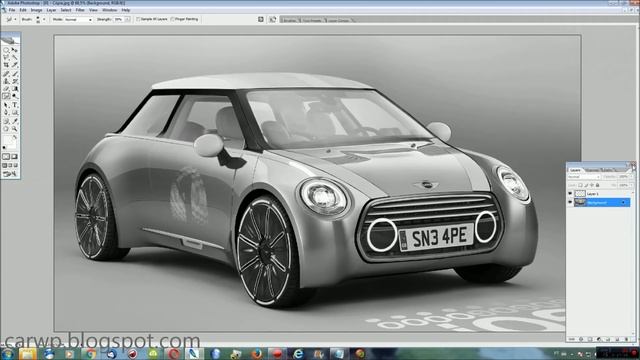
Task: Select the Healing Brush tool
Action: coord(6,73)
